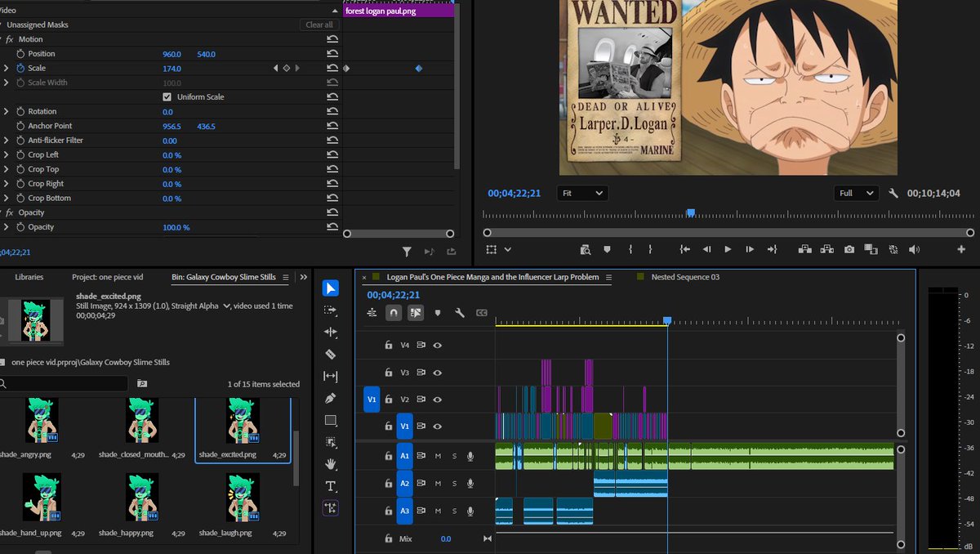The image size is (980, 554).
Task: Open the Bin panel menu
Action: pyautogui.click(x=286, y=278)
